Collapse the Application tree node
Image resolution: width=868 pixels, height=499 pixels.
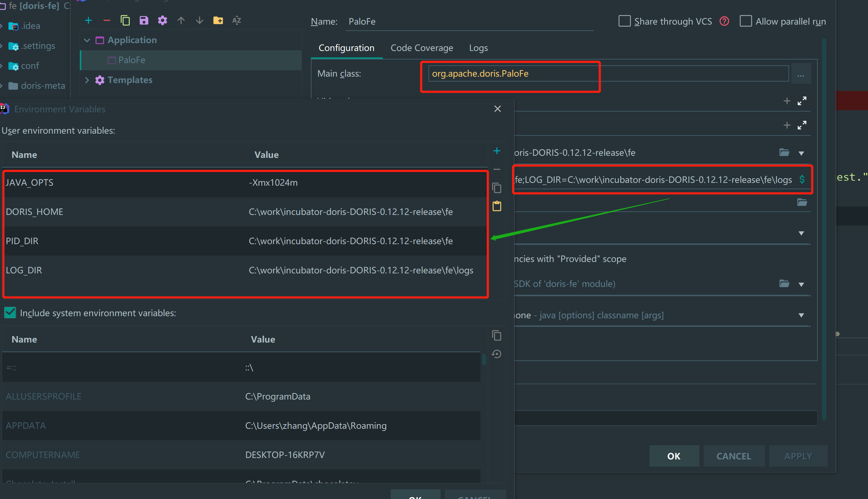point(87,40)
